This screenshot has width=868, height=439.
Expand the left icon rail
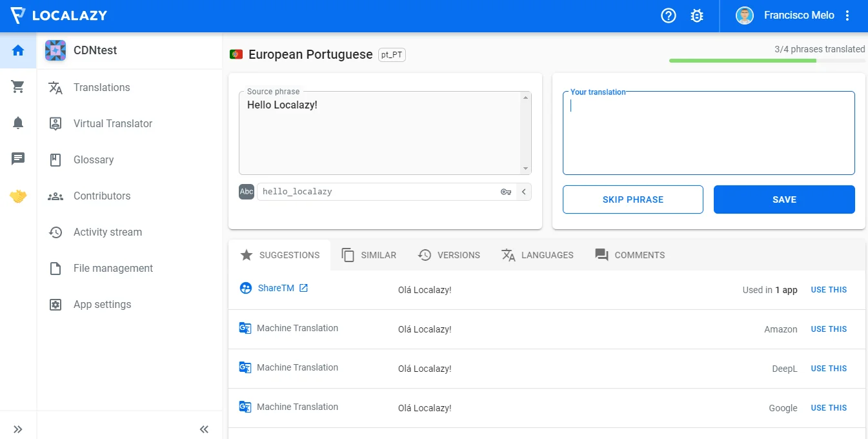pyautogui.click(x=18, y=429)
